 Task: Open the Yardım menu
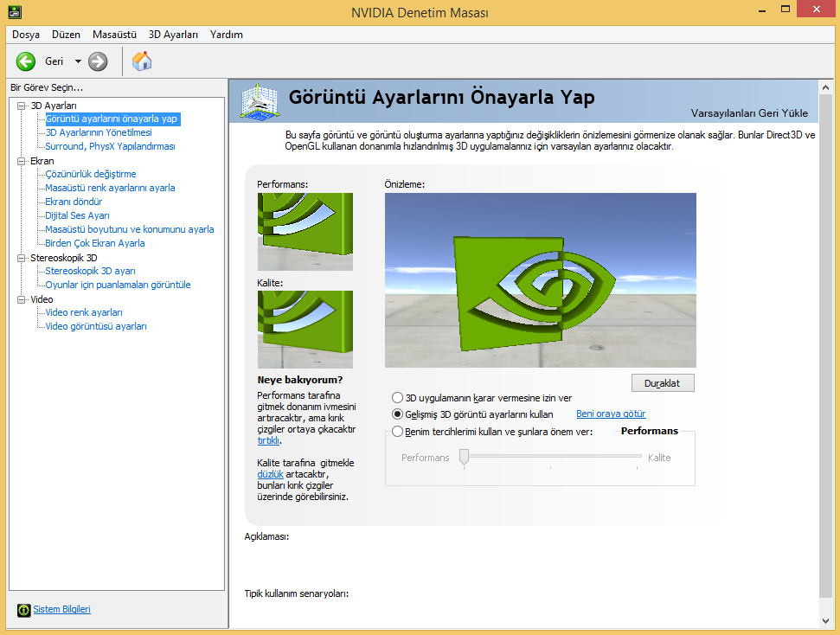pos(226,35)
